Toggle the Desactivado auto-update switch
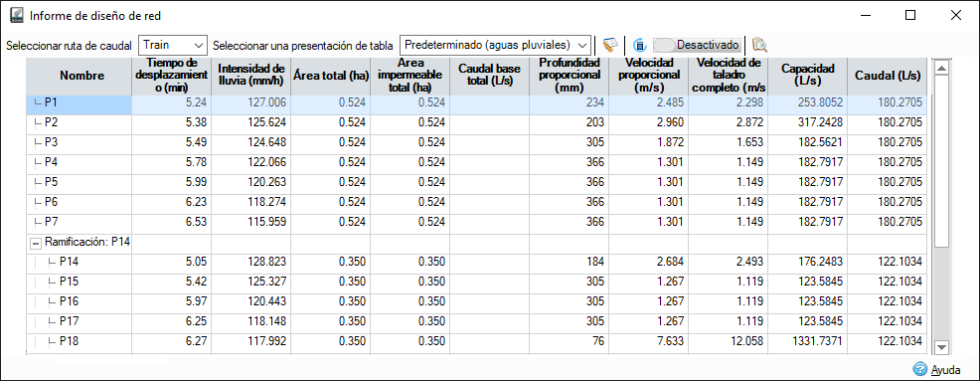980x381 pixels. [698, 45]
